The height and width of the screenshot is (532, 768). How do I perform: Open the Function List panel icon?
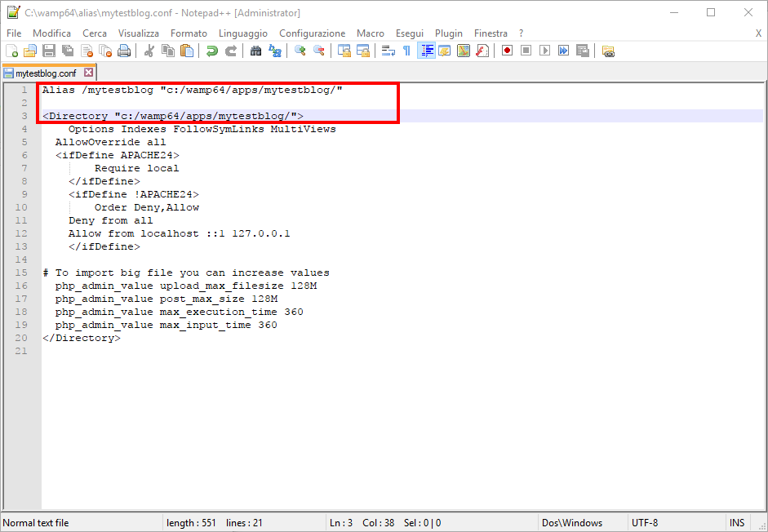482,51
